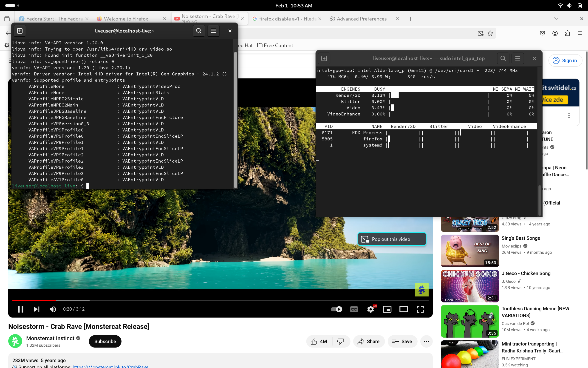Open the system volume indicator
588x368 pixels.
(x=570, y=5)
